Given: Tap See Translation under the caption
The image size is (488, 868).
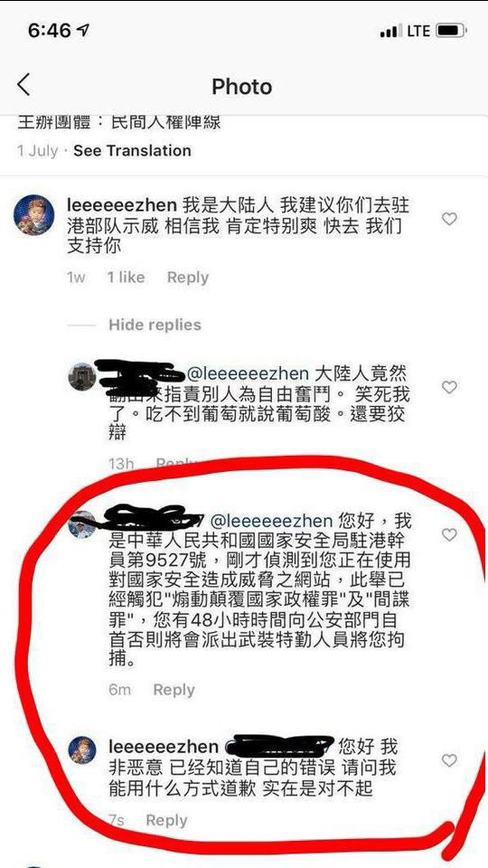Looking at the screenshot, I should pos(132,151).
